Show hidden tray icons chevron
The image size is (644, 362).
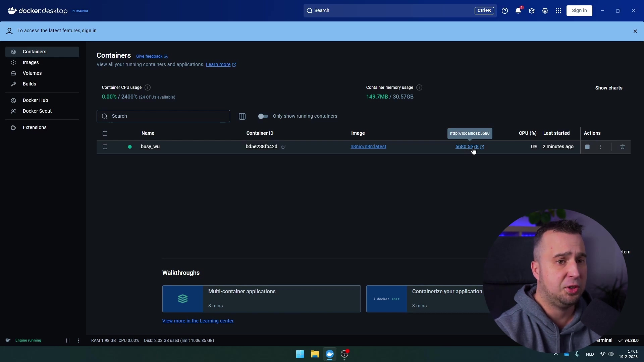click(556, 354)
